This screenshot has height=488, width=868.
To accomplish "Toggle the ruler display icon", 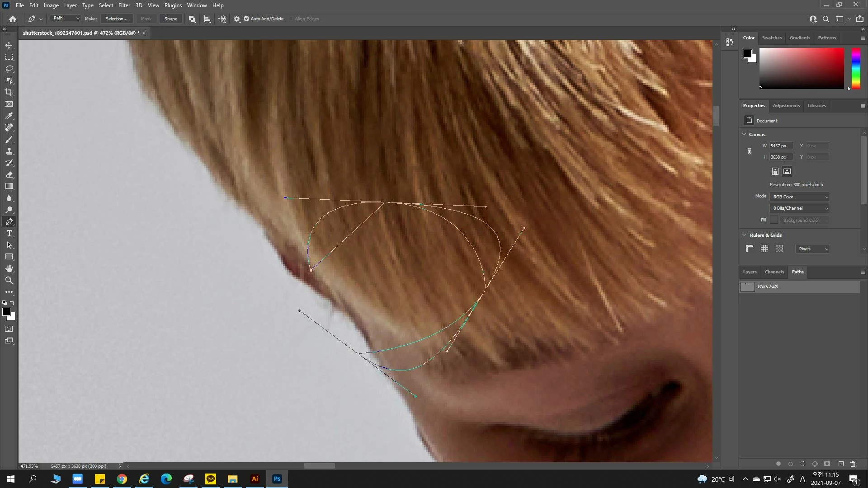I will 749,249.
